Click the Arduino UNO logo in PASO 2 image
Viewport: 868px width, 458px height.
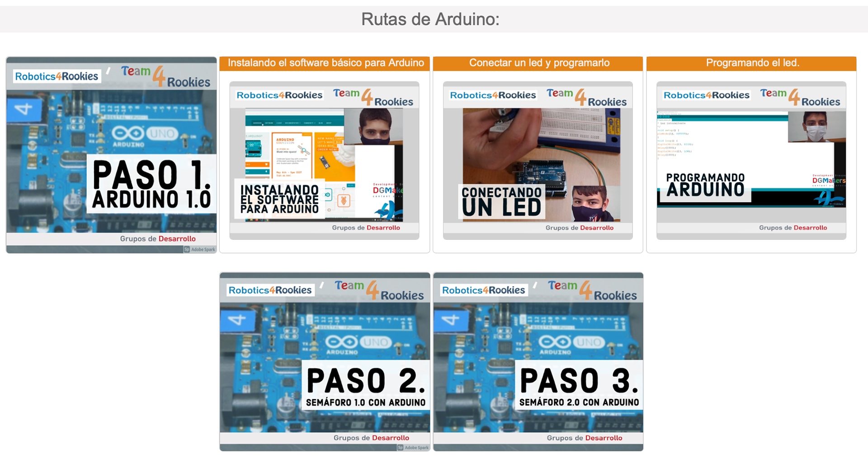coord(358,345)
